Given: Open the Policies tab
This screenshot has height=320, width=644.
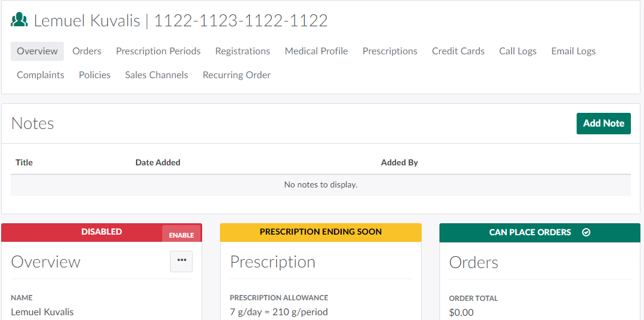Looking at the screenshot, I should click(x=95, y=75).
